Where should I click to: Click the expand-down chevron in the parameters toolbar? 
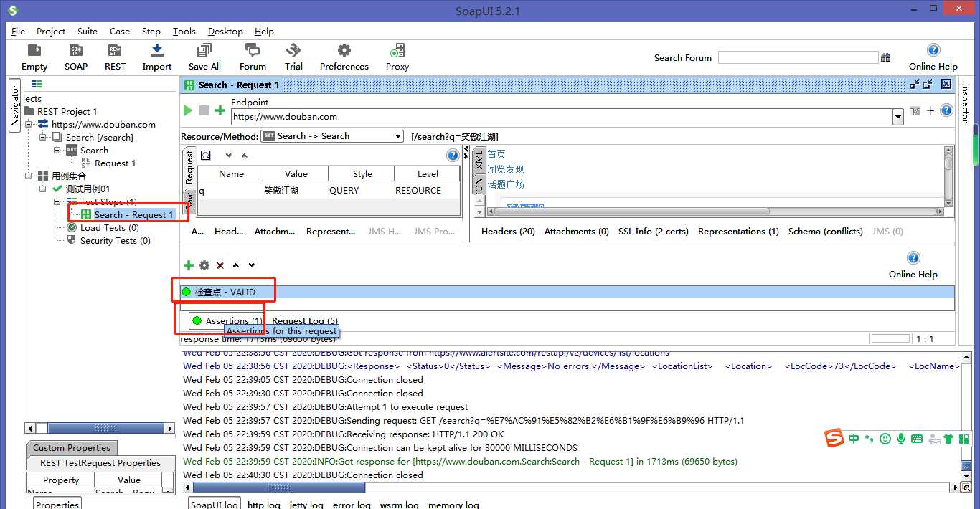click(229, 156)
